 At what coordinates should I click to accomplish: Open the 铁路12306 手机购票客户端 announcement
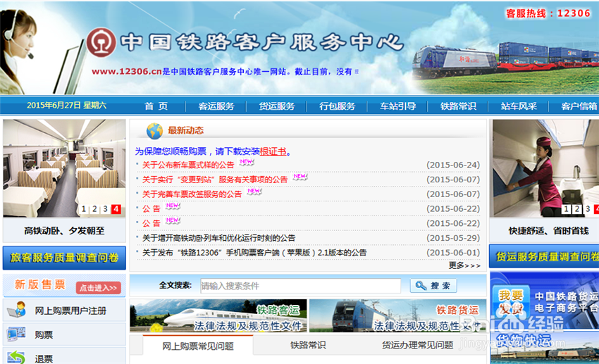pyautogui.click(x=254, y=253)
